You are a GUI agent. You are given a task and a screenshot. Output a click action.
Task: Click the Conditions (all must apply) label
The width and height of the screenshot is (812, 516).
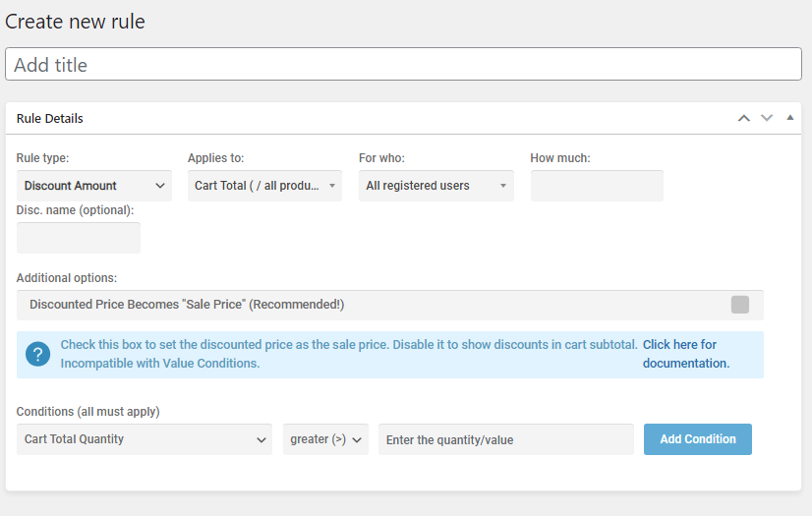pos(88,412)
